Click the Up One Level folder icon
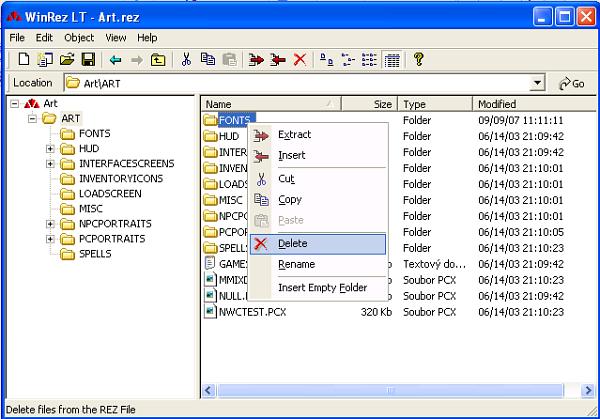This screenshot has width=600, height=419. (158, 60)
